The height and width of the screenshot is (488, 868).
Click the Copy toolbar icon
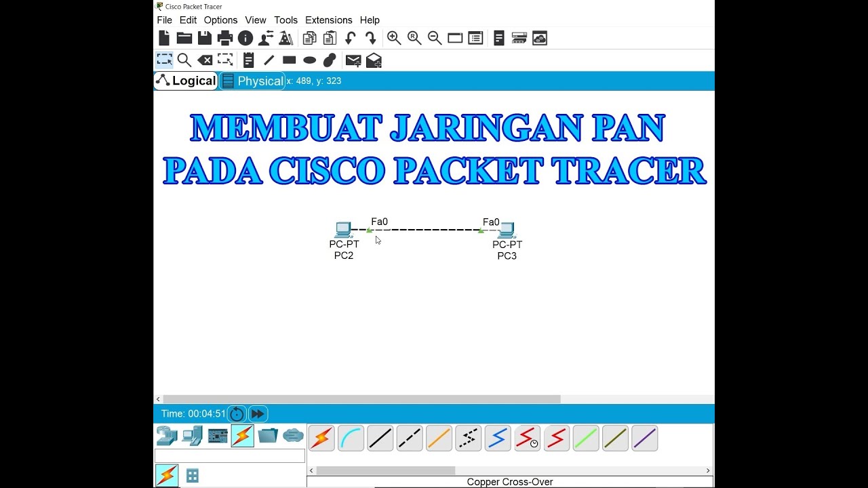click(x=310, y=39)
